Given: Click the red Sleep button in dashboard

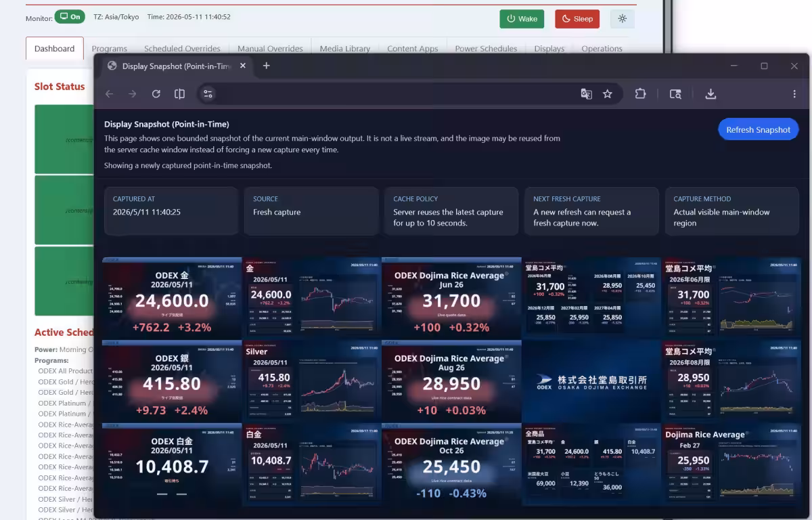Looking at the screenshot, I should [577, 19].
